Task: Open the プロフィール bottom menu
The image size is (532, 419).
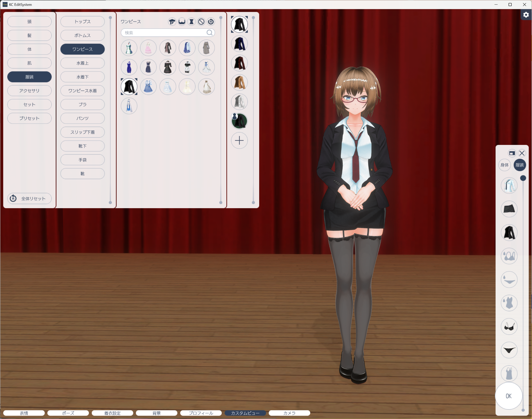Action: pos(201,413)
